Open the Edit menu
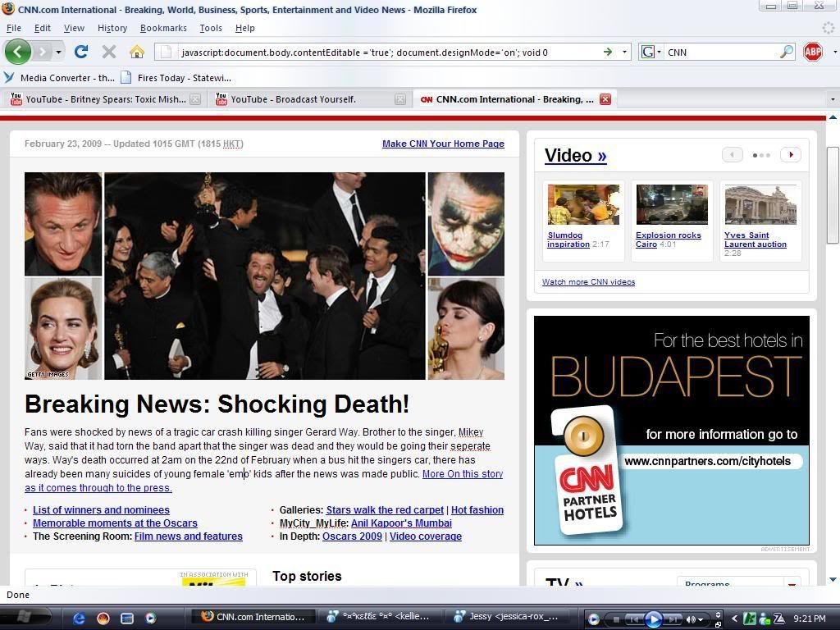This screenshot has width=840, height=630. (43, 28)
